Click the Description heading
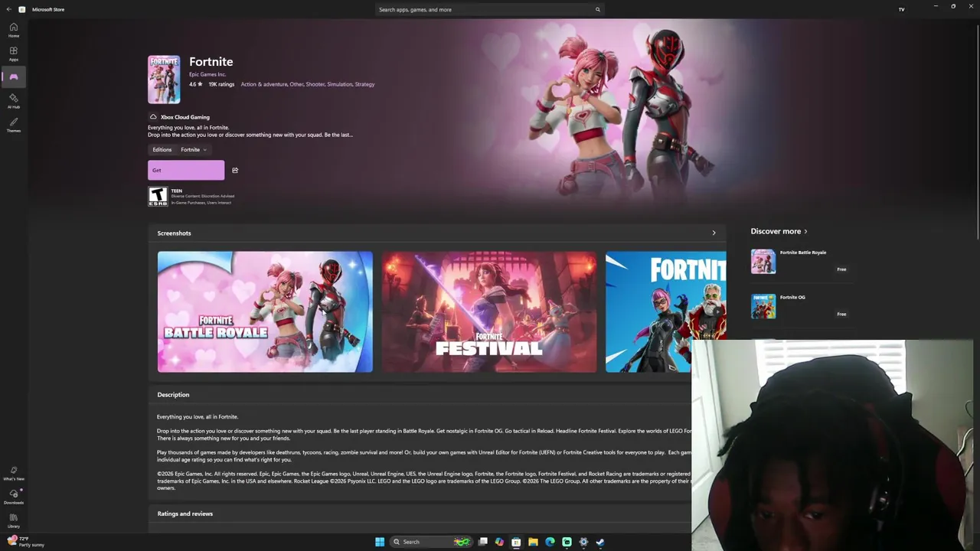This screenshot has width=980, height=551. (x=173, y=395)
